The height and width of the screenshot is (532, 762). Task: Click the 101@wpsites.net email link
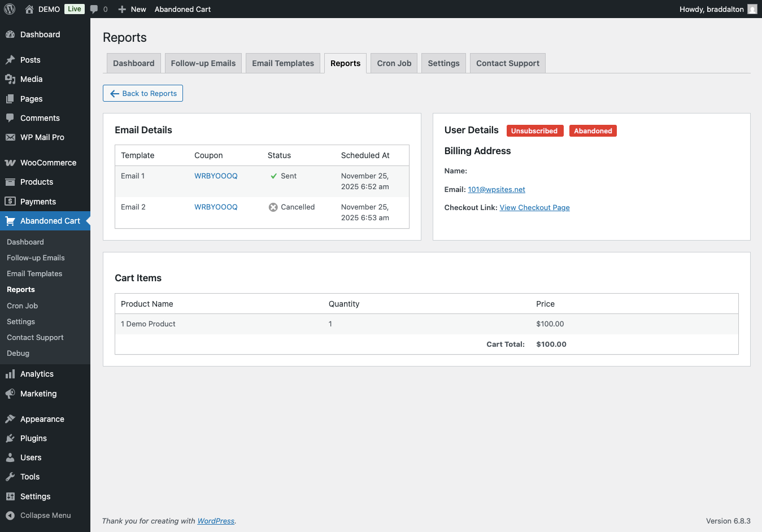click(496, 189)
